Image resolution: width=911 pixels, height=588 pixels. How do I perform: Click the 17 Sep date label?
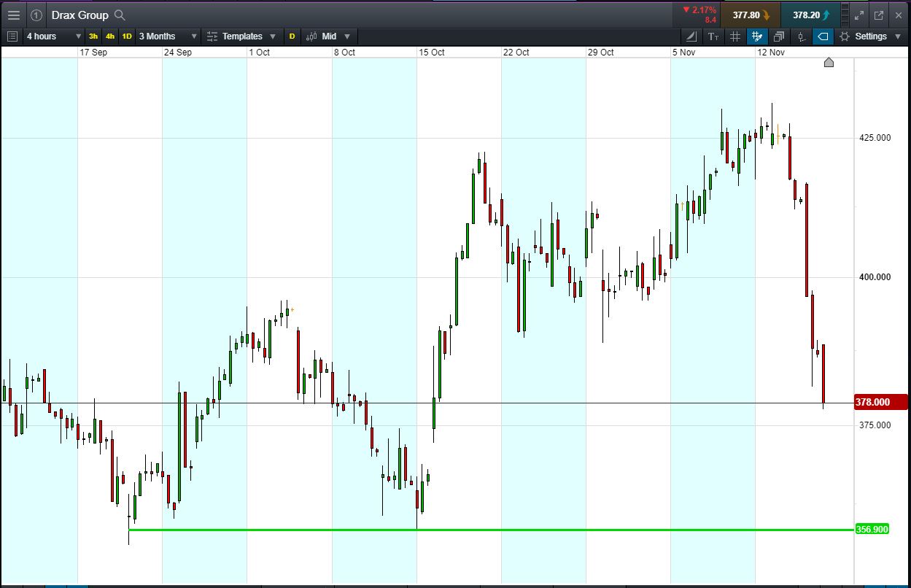point(94,52)
